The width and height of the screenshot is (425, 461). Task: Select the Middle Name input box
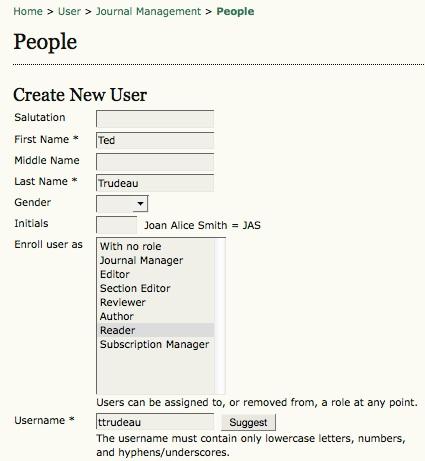[x=155, y=162]
